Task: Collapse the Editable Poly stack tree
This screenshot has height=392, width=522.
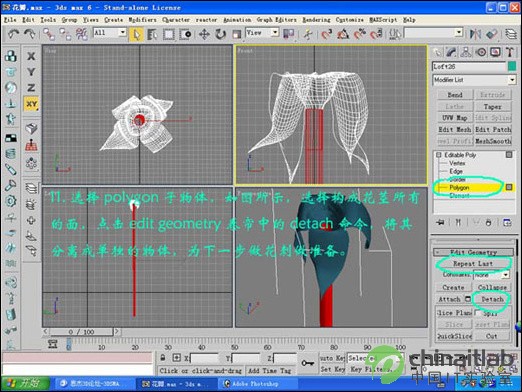Action: pos(439,155)
